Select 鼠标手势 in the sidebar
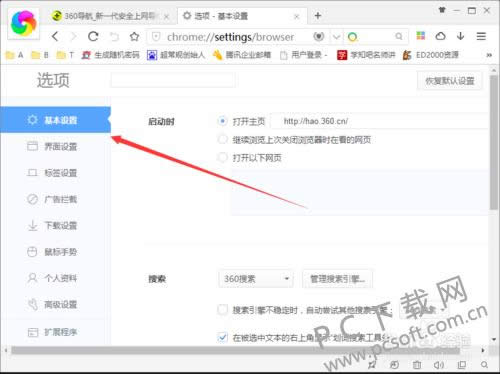This screenshot has height=374, width=500. [x=55, y=252]
